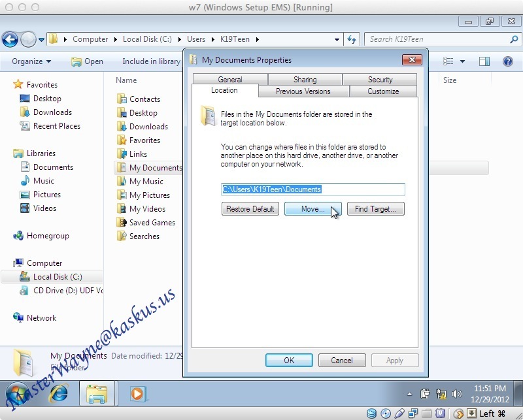
Task: Select Network in navigation pane
Action: click(35, 317)
